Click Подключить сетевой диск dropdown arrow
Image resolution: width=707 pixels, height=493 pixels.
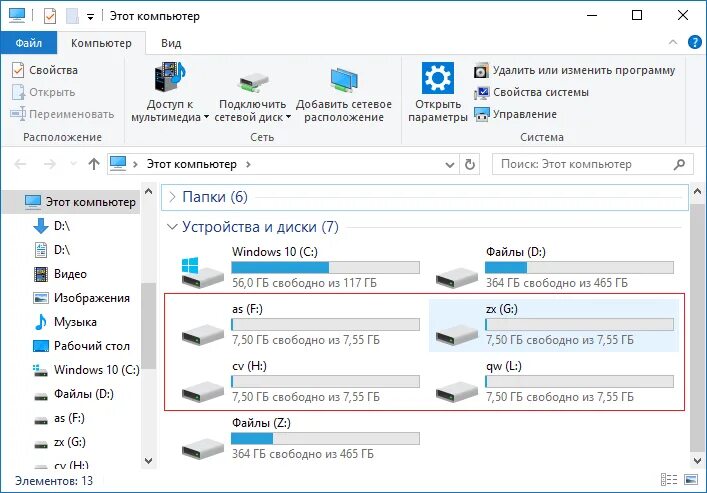pyautogui.click(x=289, y=117)
